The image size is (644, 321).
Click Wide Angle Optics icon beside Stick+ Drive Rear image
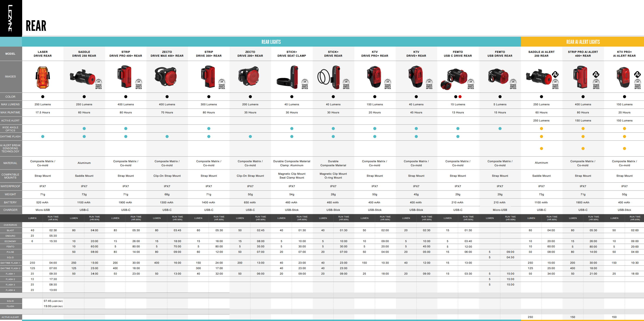pos(346,84)
